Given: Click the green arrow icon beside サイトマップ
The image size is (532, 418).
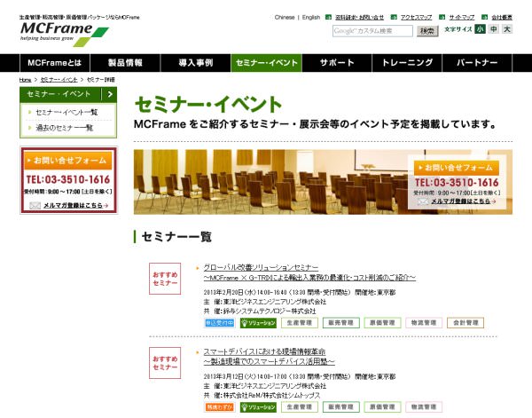Looking at the screenshot, I should pyautogui.click(x=442, y=17).
